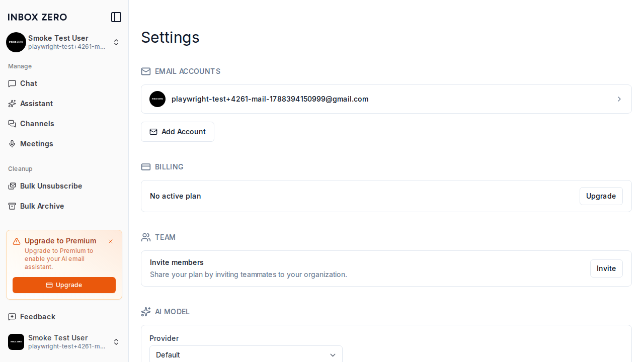Click the email account avatar logo

157,99
